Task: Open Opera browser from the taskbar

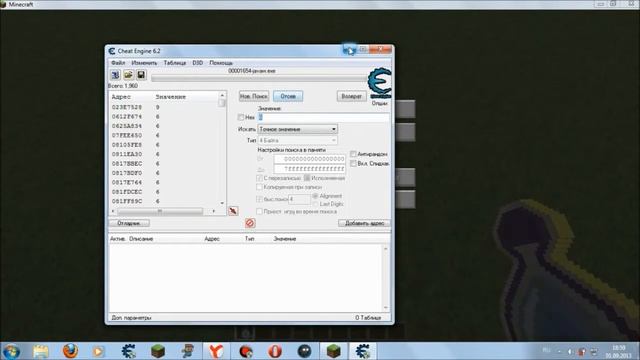Action: 275,351
